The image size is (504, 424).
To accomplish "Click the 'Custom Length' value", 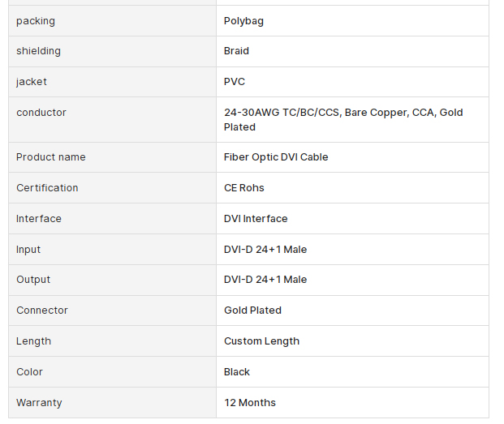I will tap(261, 341).
